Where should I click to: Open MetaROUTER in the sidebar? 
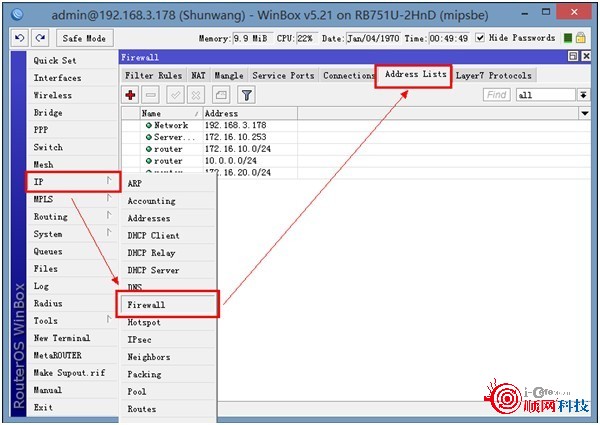click(72, 355)
